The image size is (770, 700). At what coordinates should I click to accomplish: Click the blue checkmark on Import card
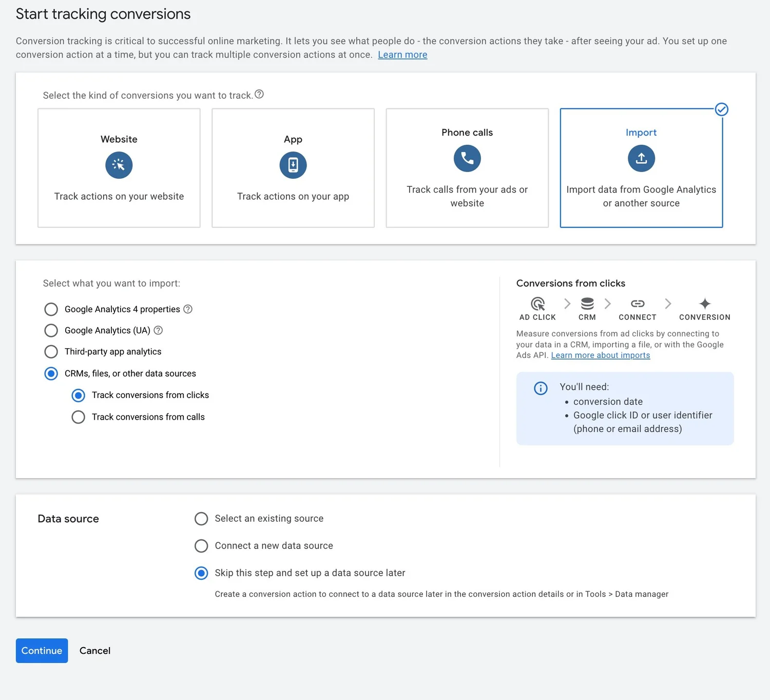721,109
